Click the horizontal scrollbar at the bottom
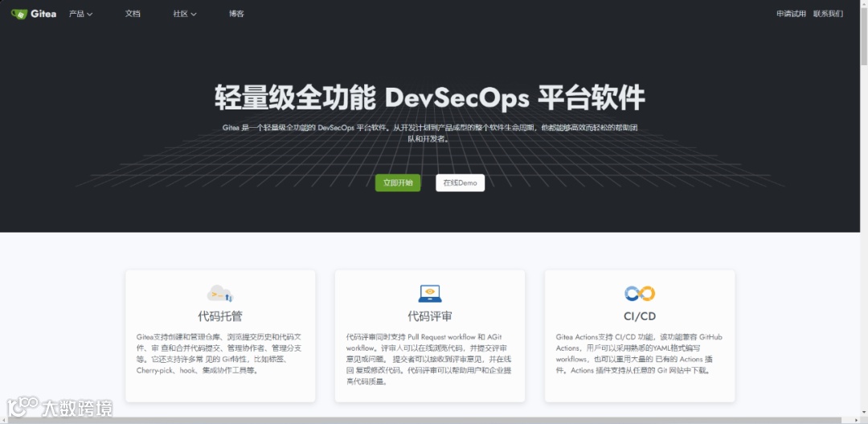The image size is (868, 424). (x=429, y=420)
